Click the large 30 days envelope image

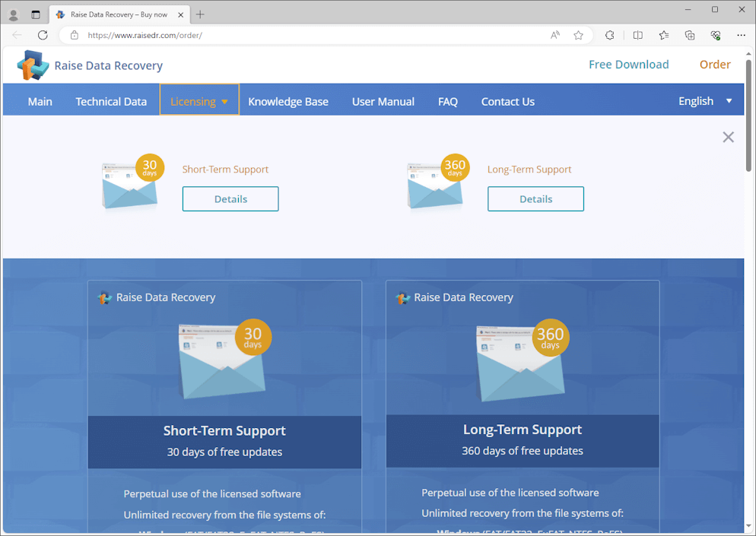pyautogui.click(x=224, y=359)
